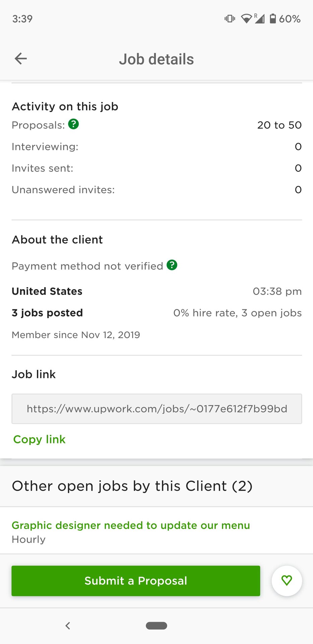Tap the battery icon in status bar

click(x=273, y=18)
